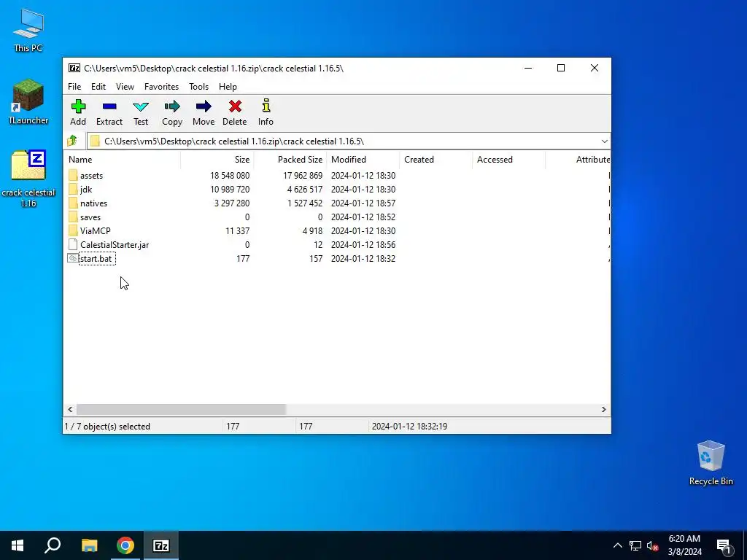Viewport: 747px width, 560px height.
Task: Select the natives folder icon
Action: pos(73,203)
